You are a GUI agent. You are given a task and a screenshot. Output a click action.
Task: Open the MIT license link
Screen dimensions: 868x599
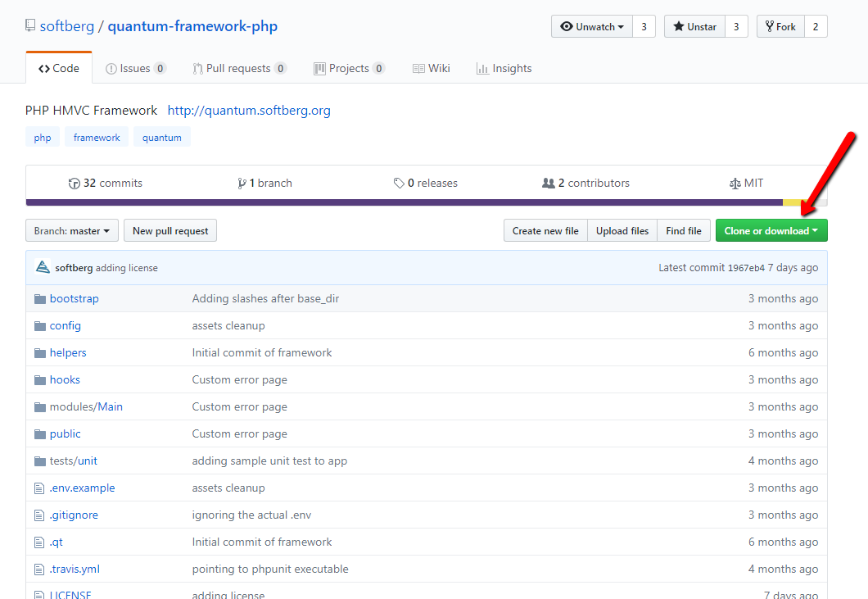746,183
